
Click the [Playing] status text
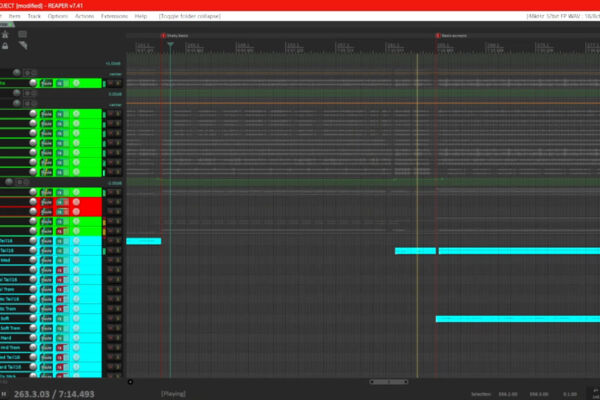pos(173,393)
